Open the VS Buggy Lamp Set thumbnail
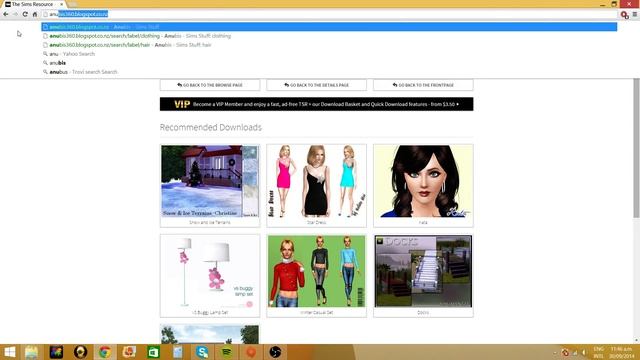 210,271
